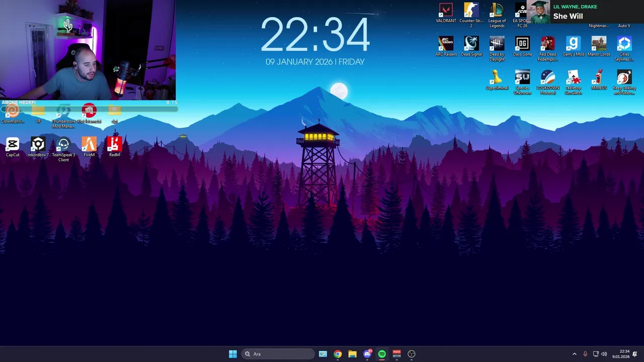
Task: Open Voicemeeter from the taskbar
Action: 396,354
